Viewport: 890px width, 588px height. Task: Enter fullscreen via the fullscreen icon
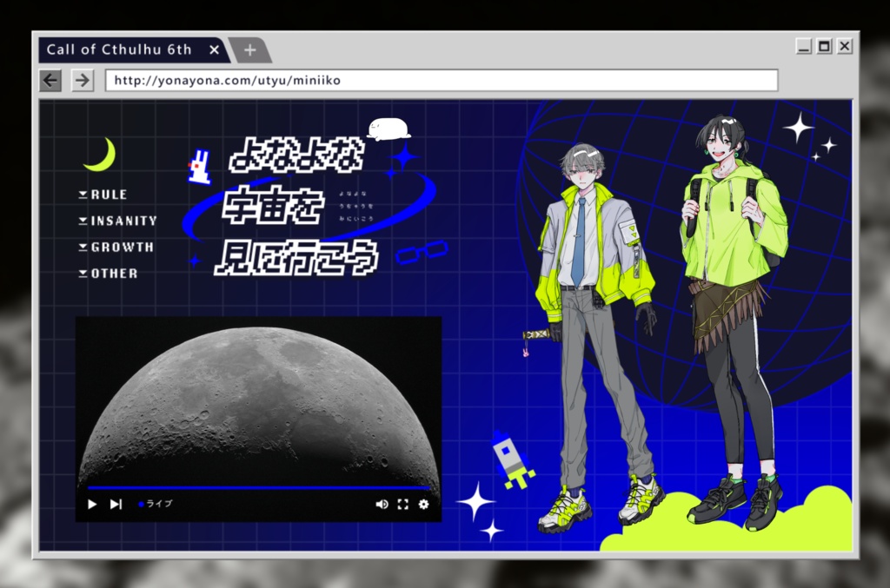(x=402, y=504)
